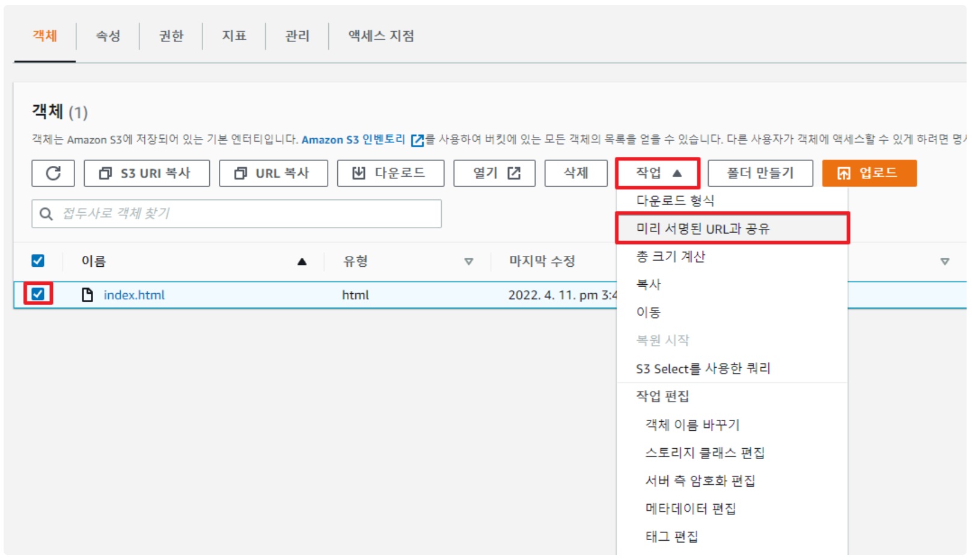The width and height of the screenshot is (972, 560).
Task: Toggle the select-all checkbox in the header
Action: 38,261
